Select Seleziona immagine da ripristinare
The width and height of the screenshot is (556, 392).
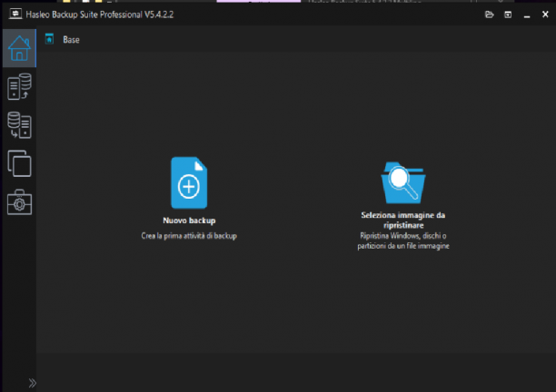pyautogui.click(x=403, y=220)
